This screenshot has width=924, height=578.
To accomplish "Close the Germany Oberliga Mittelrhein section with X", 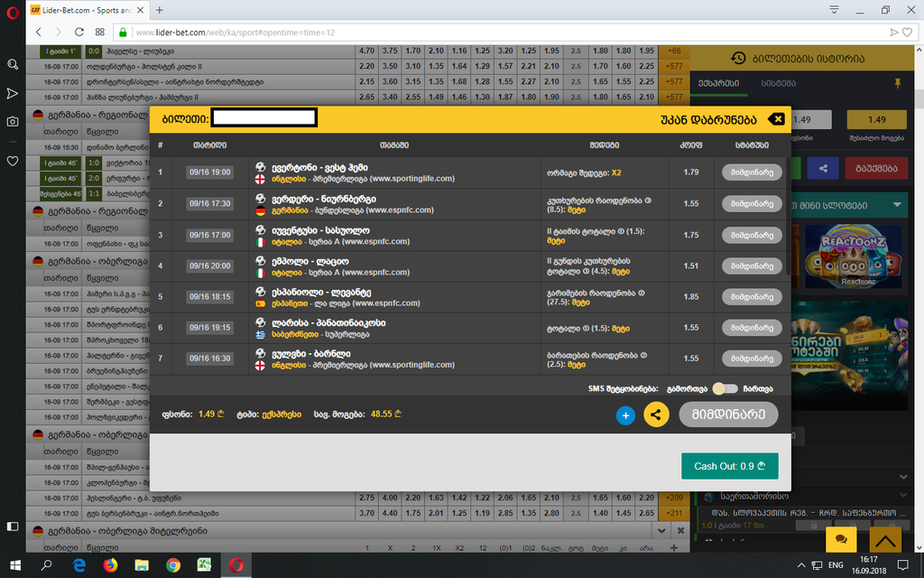I will click(x=680, y=531).
